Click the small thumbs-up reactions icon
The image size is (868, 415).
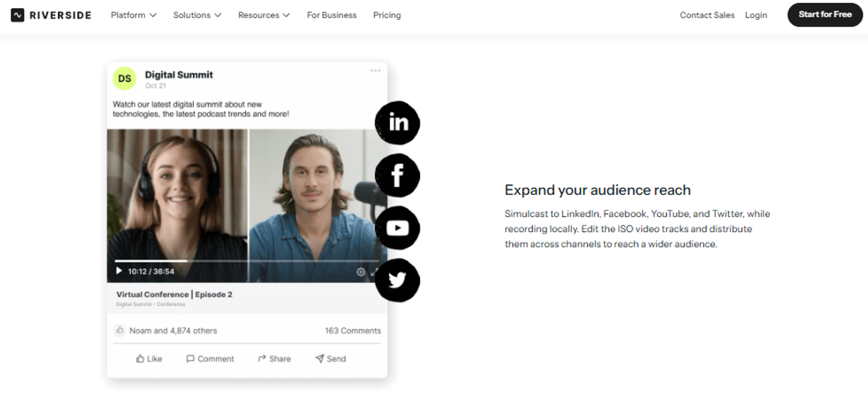119,330
